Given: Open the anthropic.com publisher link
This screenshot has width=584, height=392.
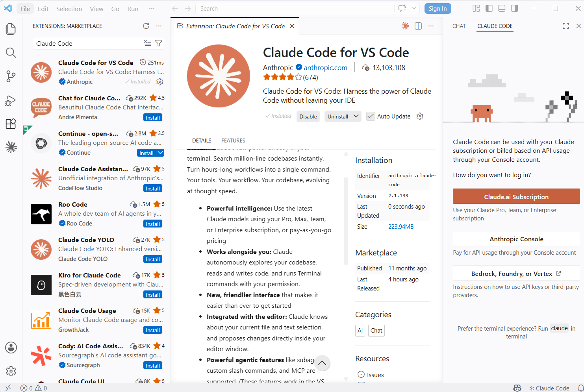Looking at the screenshot, I should tap(325, 67).
